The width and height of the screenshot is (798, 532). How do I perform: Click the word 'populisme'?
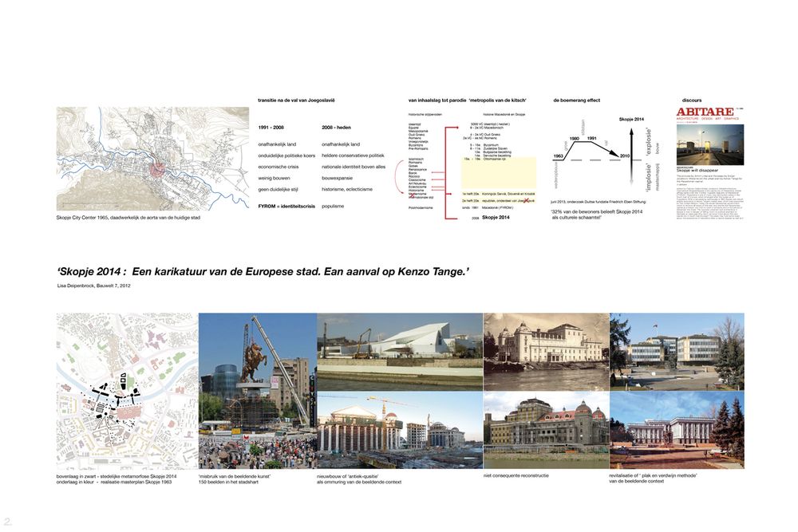(333, 207)
